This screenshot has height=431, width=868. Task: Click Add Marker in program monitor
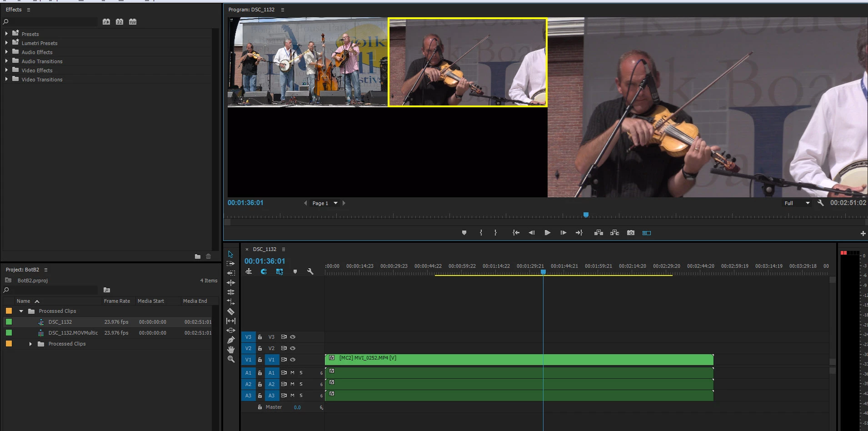point(464,233)
